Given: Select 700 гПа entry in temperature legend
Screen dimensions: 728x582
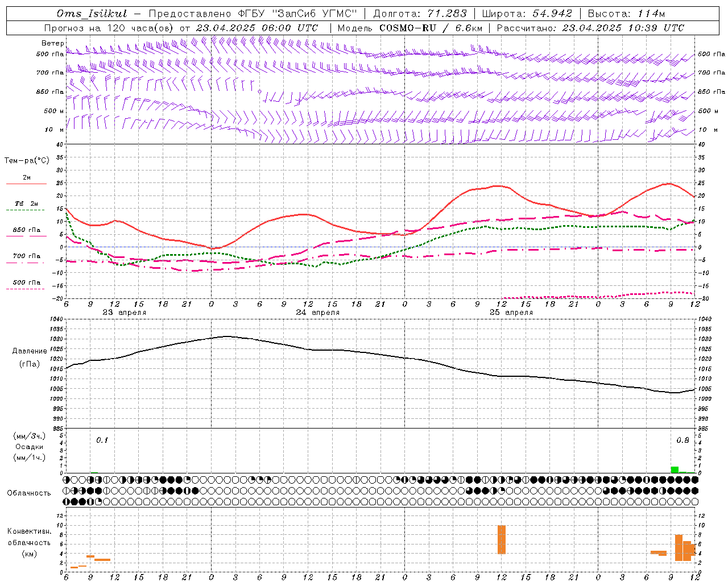Looking at the screenshot, I should [x=27, y=256].
